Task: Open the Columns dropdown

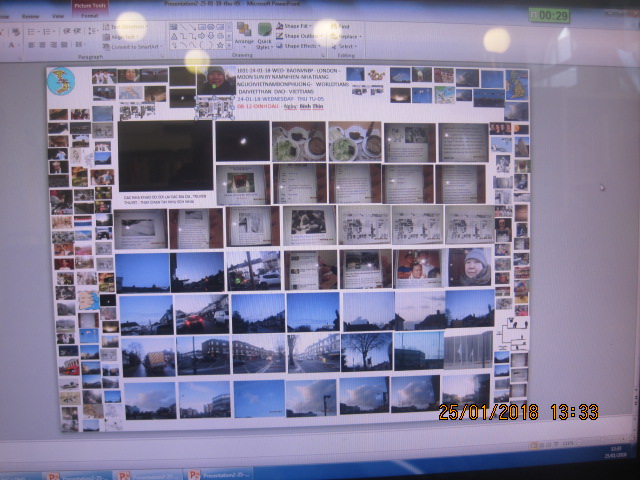Action: pyautogui.click(x=79, y=45)
